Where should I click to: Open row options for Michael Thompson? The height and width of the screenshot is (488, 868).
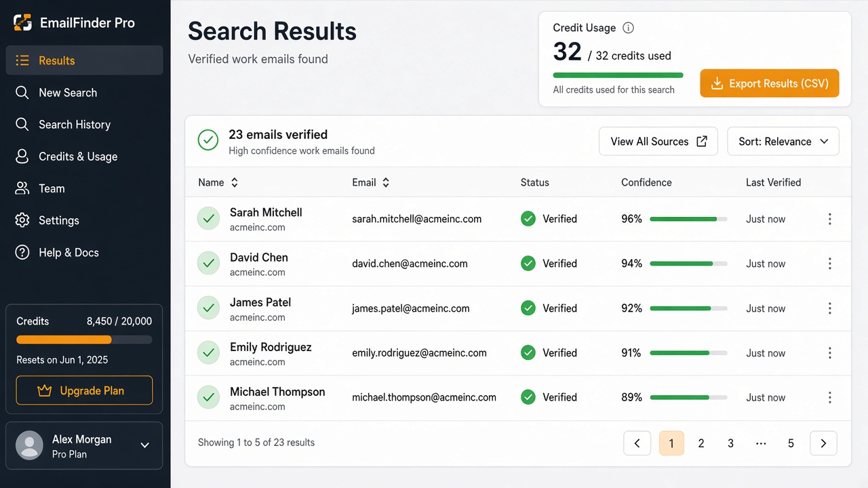[829, 398]
